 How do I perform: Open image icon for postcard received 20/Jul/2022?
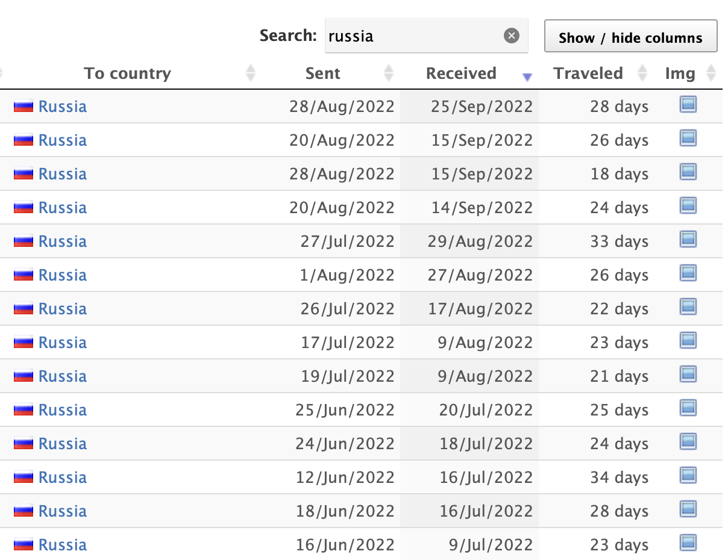click(x=688, y=409)
